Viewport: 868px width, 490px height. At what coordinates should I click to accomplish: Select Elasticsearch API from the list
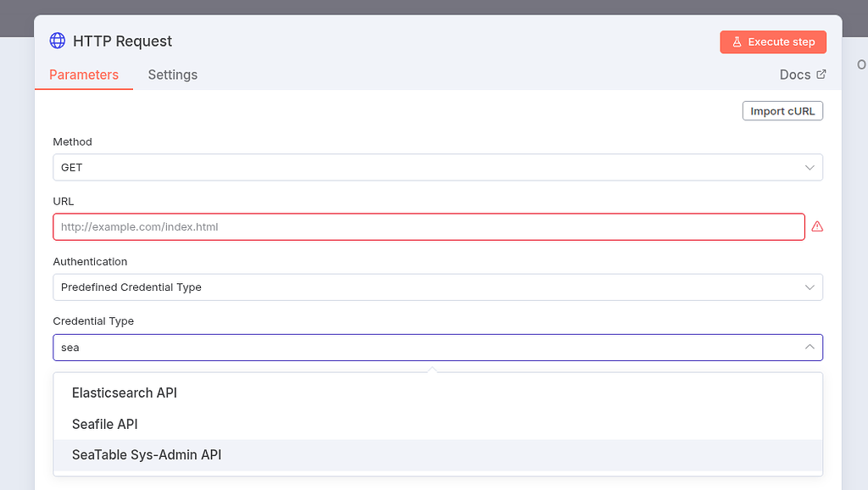125,393
